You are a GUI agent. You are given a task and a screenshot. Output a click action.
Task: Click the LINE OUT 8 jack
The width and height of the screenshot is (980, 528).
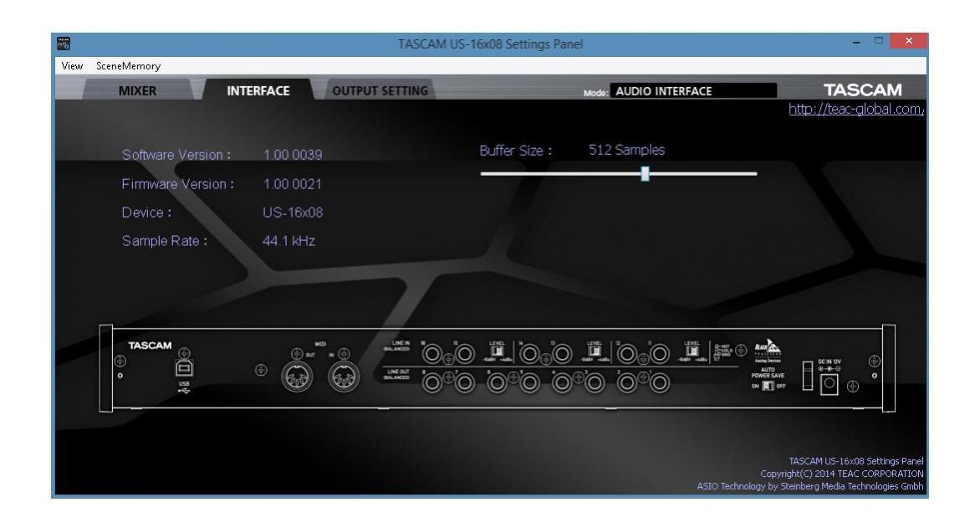(432, 384)
